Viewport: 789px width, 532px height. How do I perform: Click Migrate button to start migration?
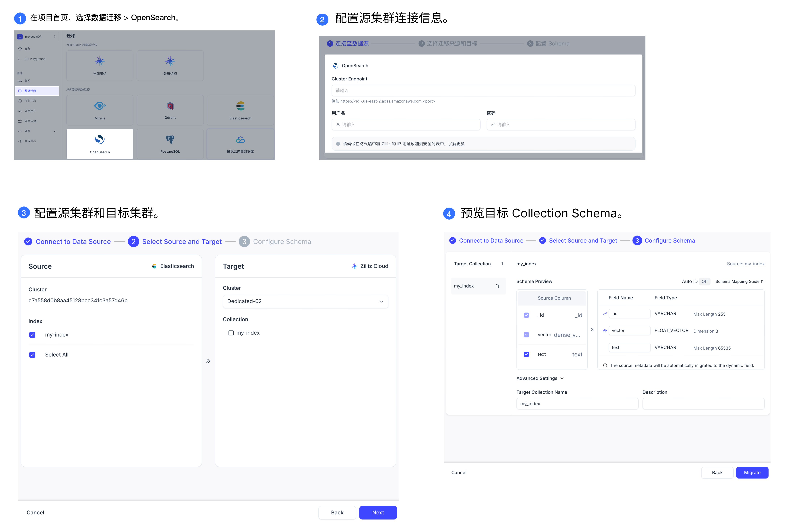tap(751, 472)
